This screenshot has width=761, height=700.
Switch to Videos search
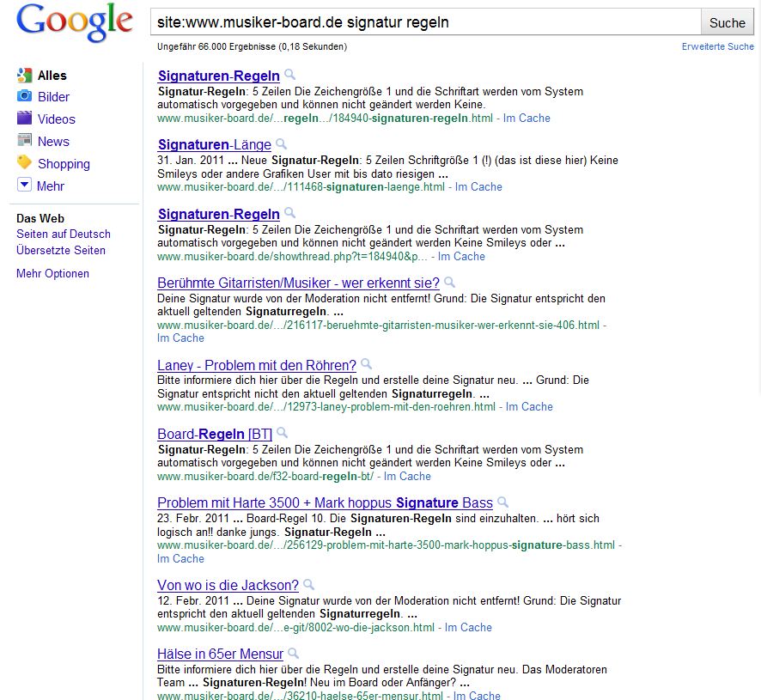57,119
